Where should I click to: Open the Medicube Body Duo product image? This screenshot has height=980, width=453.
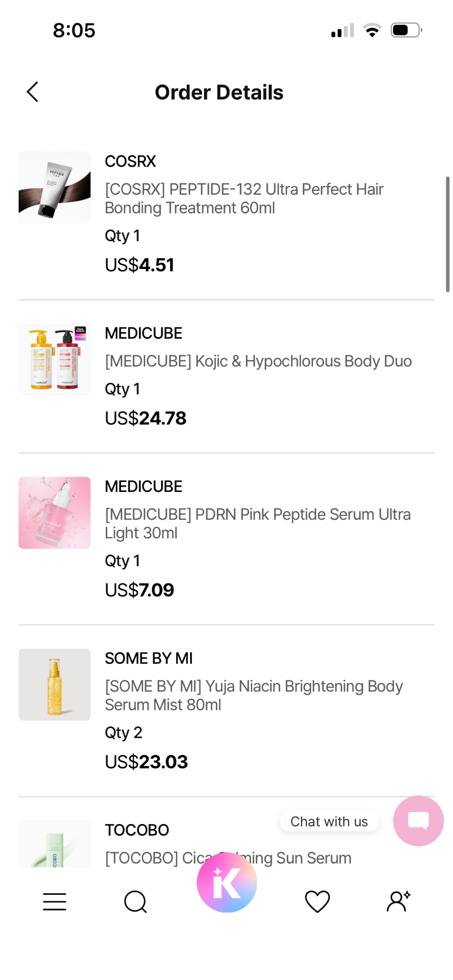[55, 359]
